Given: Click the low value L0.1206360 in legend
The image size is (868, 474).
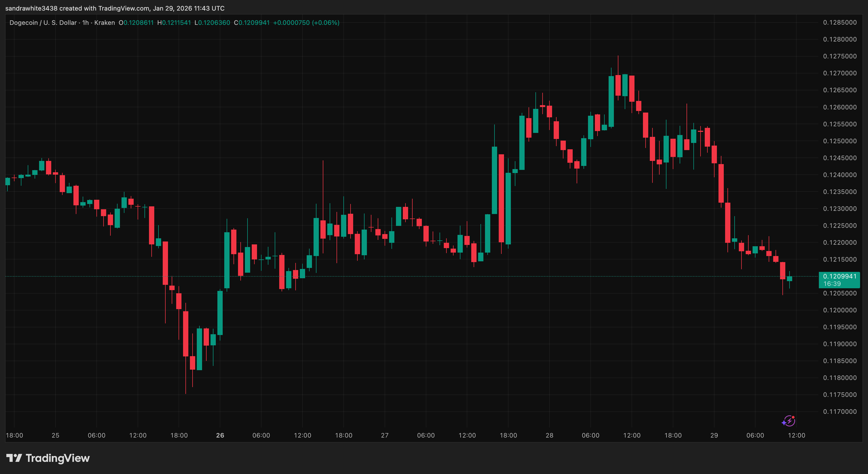Looking at the screenshot, I should pyautogui.click(x=212, y=22).
